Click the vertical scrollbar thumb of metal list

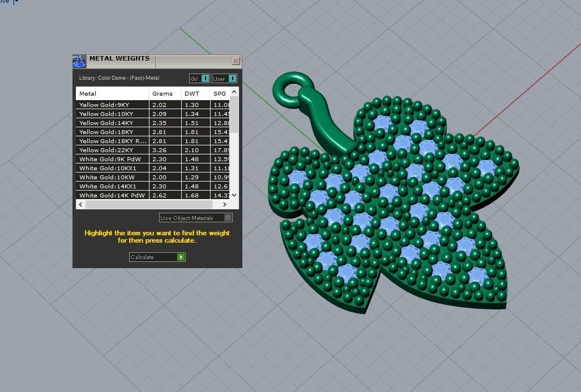click(234, 114)
